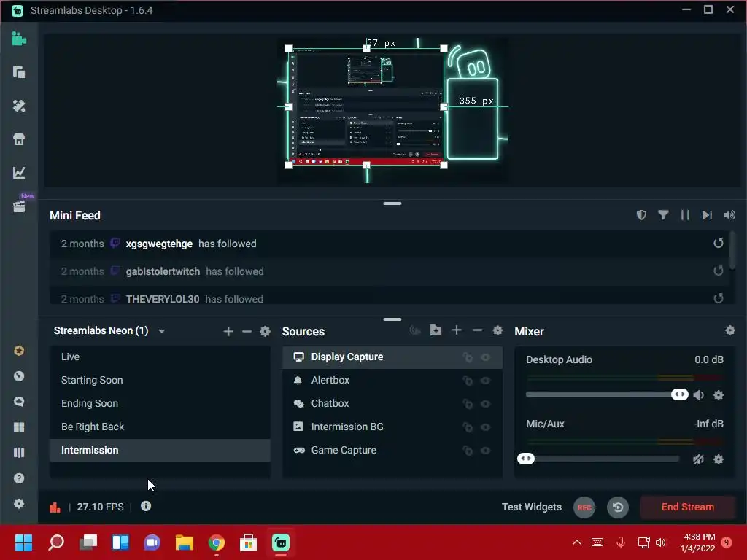Pause the Mini Feed alert queue
Screen dimensions: 747x560
(x=685, y=215)
